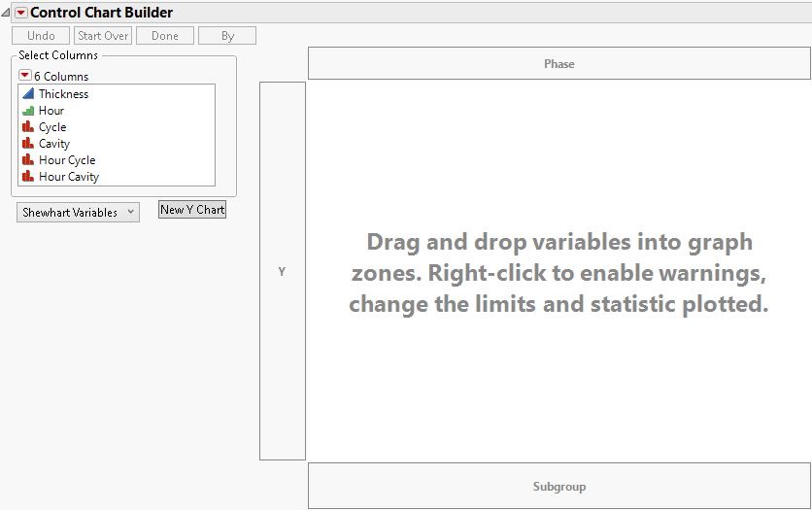Select the Hour Cycle column name
812x510 pixels.
pos(67,160)
